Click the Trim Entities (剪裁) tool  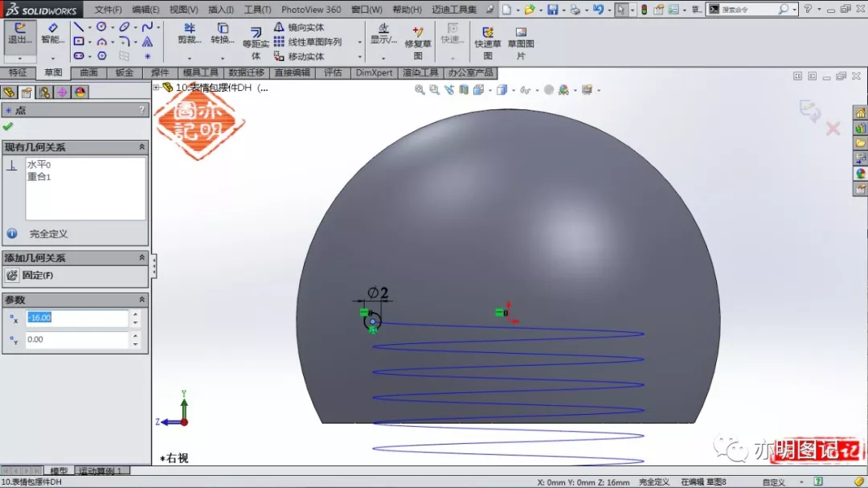point(190,34)
